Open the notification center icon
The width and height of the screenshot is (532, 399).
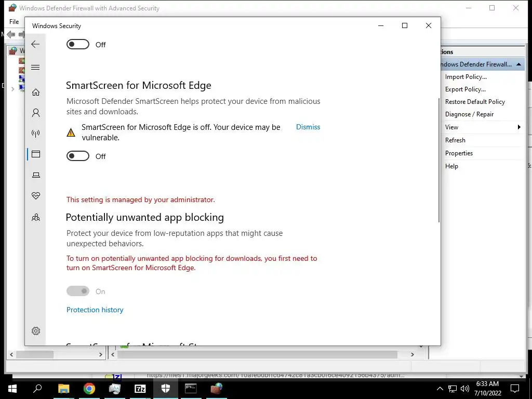(515, 389)
